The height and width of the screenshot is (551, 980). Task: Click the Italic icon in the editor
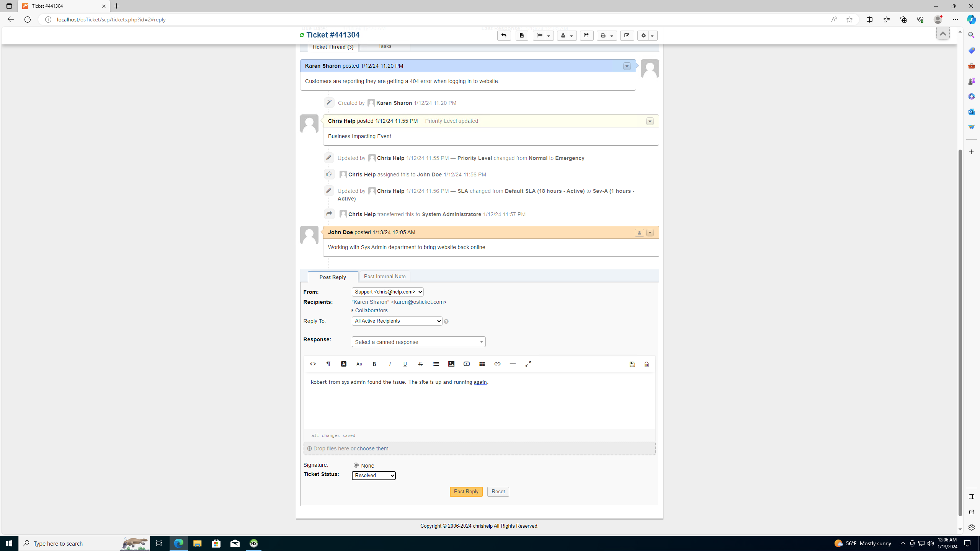pos(389,364)
